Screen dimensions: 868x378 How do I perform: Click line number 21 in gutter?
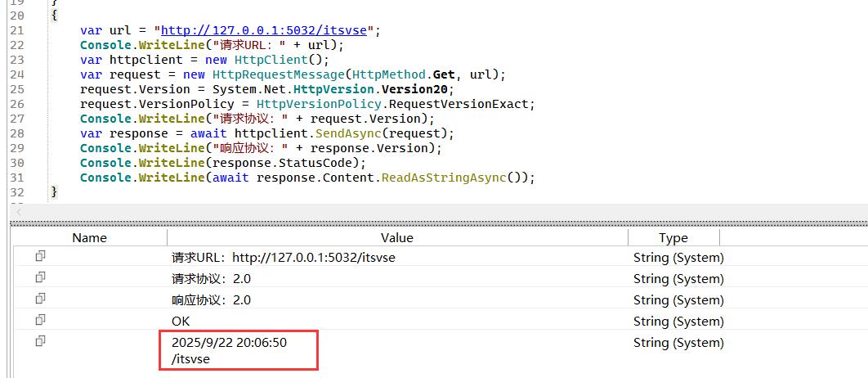point(16,30)
